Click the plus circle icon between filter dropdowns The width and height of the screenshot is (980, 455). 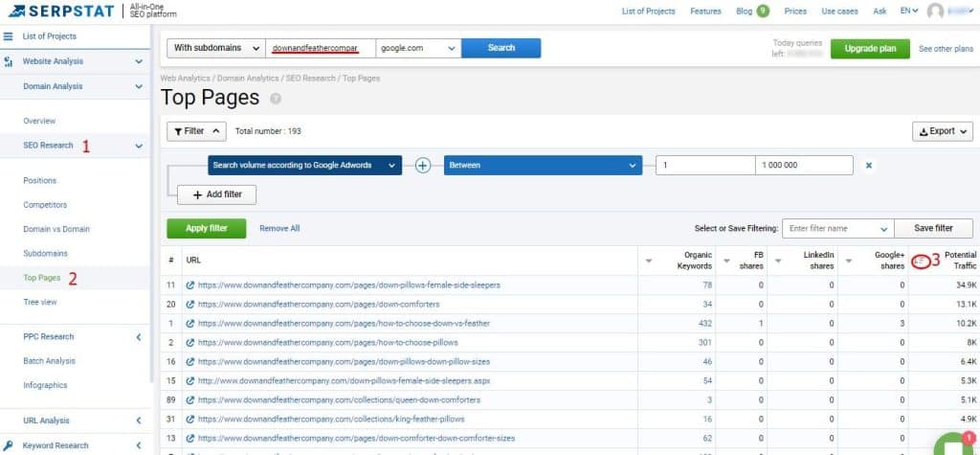pos(423,166)
